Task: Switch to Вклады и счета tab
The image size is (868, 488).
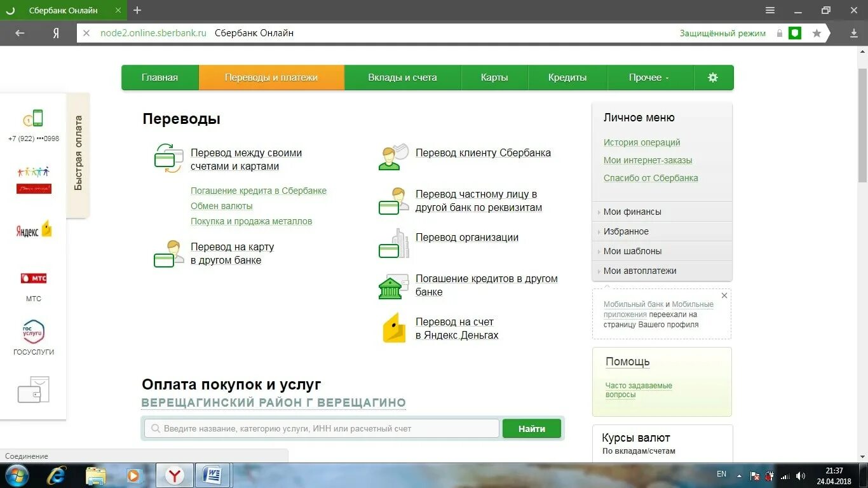Action: click(x=402, y=78)
